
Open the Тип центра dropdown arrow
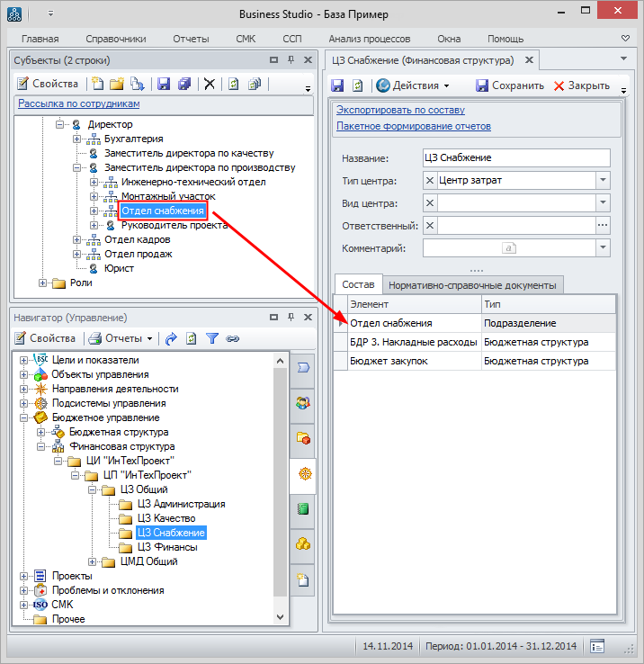(603, 180)
